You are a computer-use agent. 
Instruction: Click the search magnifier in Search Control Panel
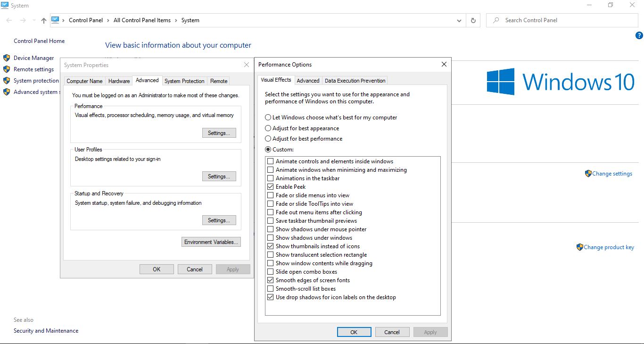[x=496, y=20]
